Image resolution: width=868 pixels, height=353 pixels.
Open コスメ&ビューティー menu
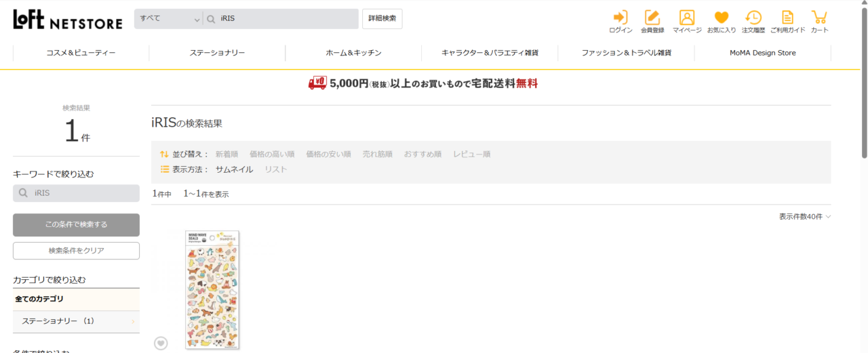point(81,53)
